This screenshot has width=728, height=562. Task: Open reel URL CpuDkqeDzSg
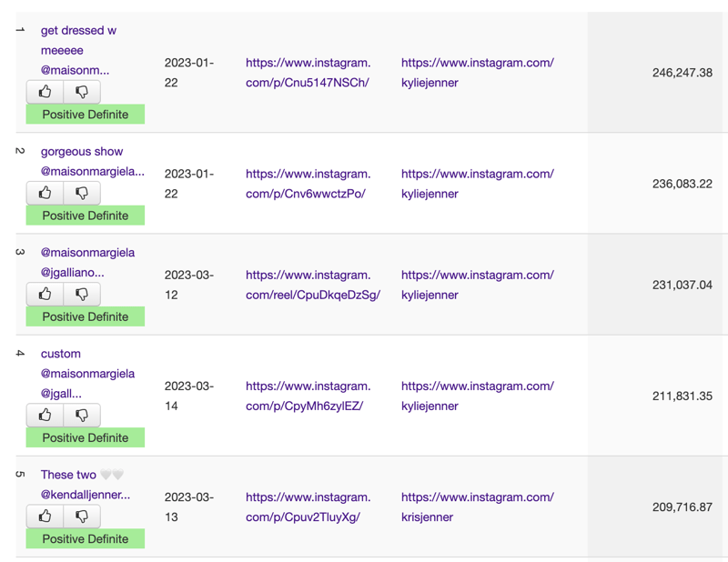coord(313,285)
